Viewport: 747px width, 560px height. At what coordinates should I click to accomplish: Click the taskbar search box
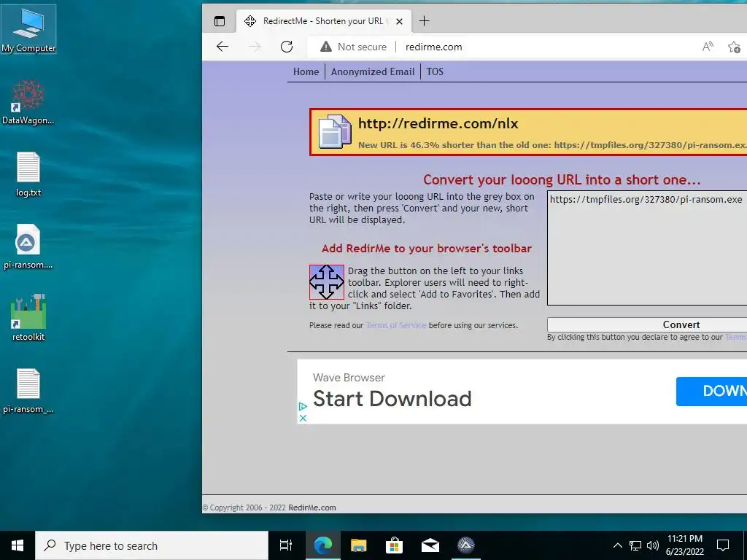pyautogui.click(x=152, y=545)
